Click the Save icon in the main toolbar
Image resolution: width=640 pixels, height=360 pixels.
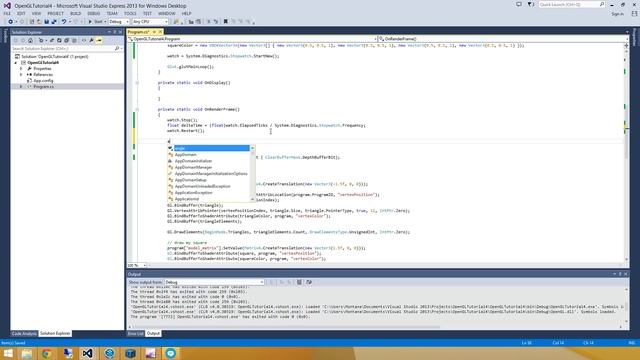(x=46, y=22)
